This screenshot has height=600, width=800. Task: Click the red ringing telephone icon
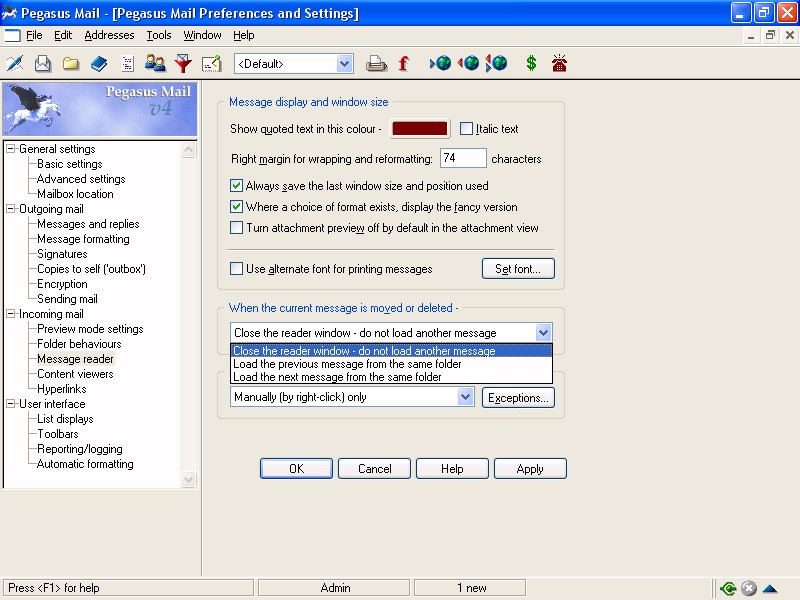pos(559,63)
